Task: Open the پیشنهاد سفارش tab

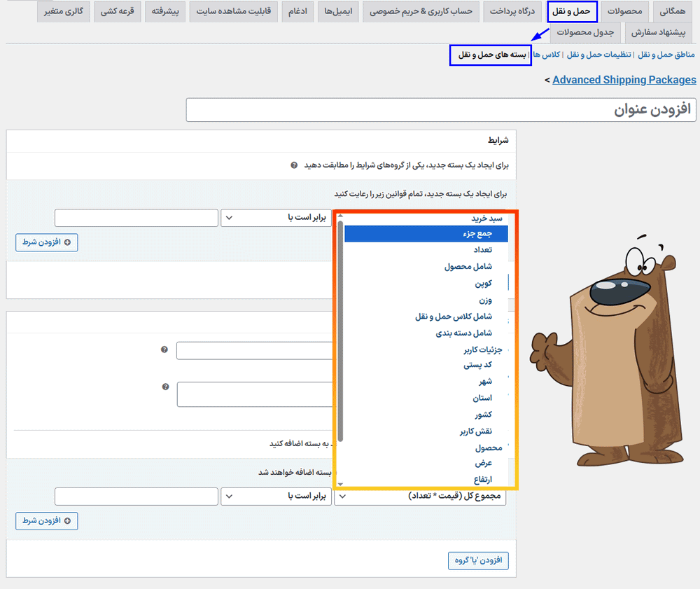Action: pos(658,32)
